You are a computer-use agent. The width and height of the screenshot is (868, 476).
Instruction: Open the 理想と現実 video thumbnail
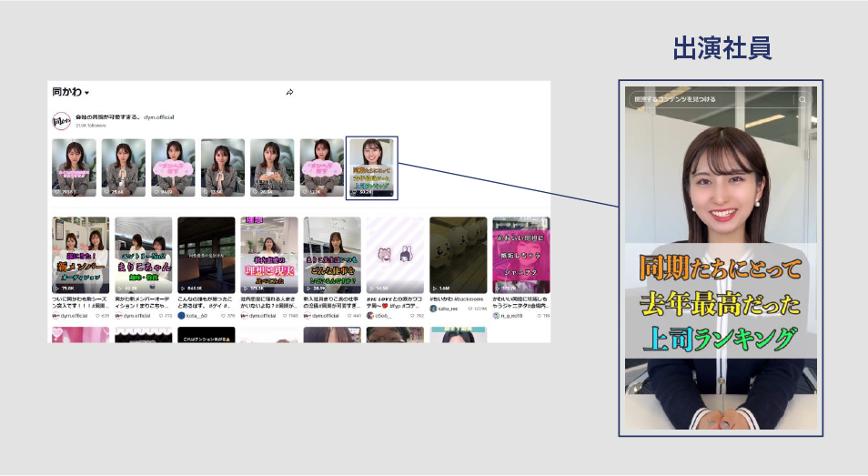point(268,255)
